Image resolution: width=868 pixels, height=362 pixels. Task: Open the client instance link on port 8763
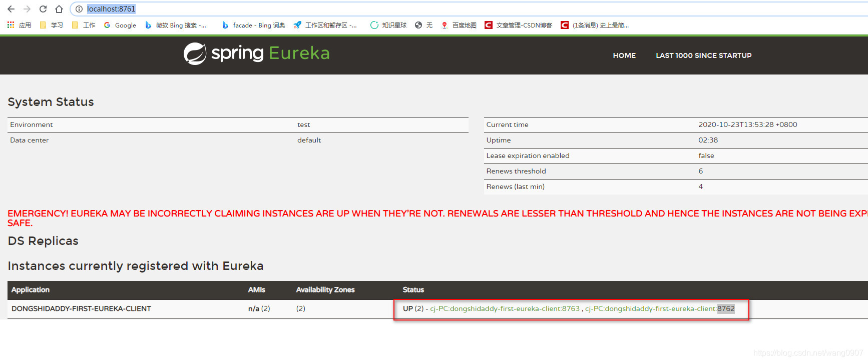[505, 308]
